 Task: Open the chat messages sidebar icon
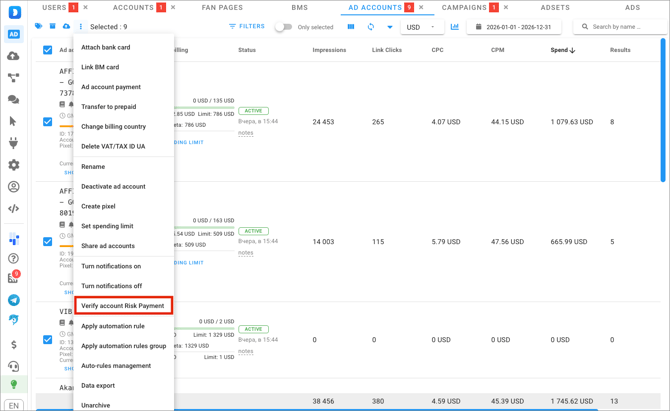point(13,100)
